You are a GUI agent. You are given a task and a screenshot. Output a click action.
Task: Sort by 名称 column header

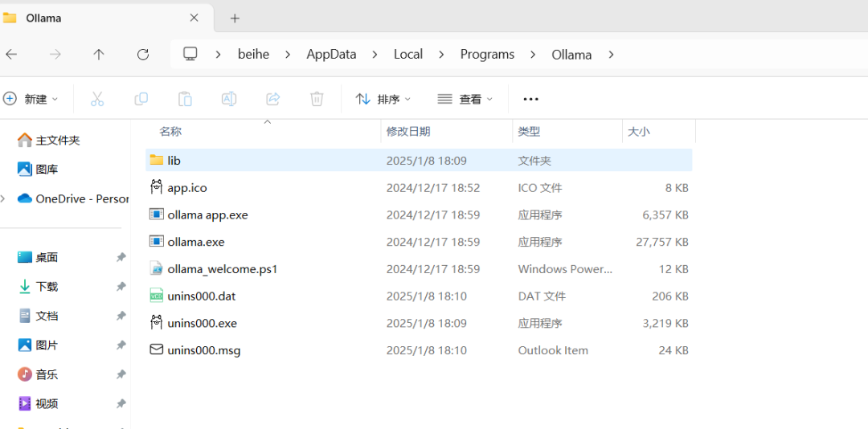coord(170,131)
